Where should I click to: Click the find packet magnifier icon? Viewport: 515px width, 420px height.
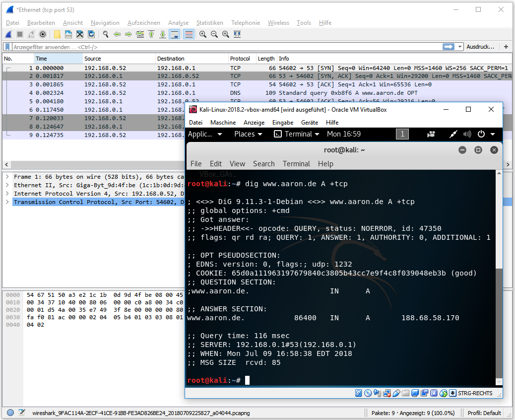(106, 34)
